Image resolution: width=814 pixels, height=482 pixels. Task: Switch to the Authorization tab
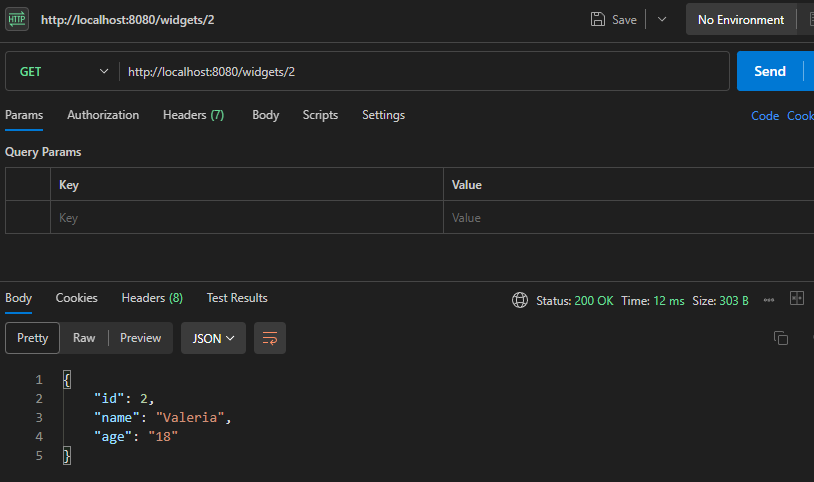click(x=103, y=115)
